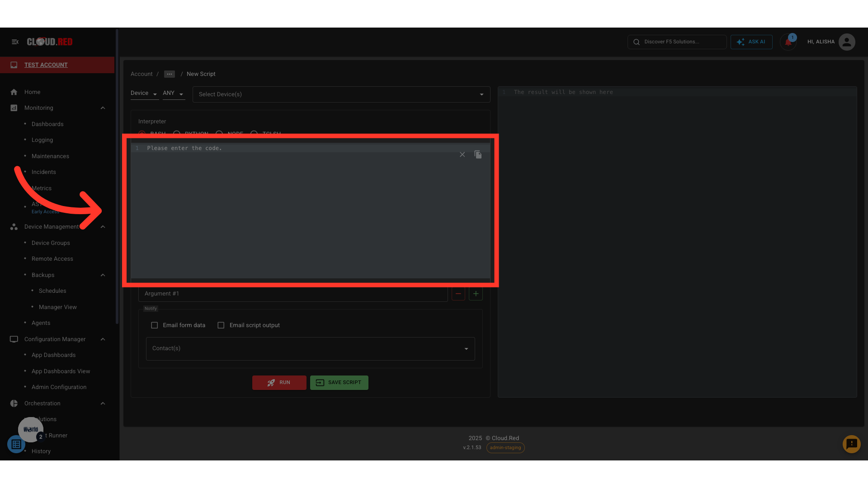
Task: Click the SAVE SCRIPT button
Action: 339,383
